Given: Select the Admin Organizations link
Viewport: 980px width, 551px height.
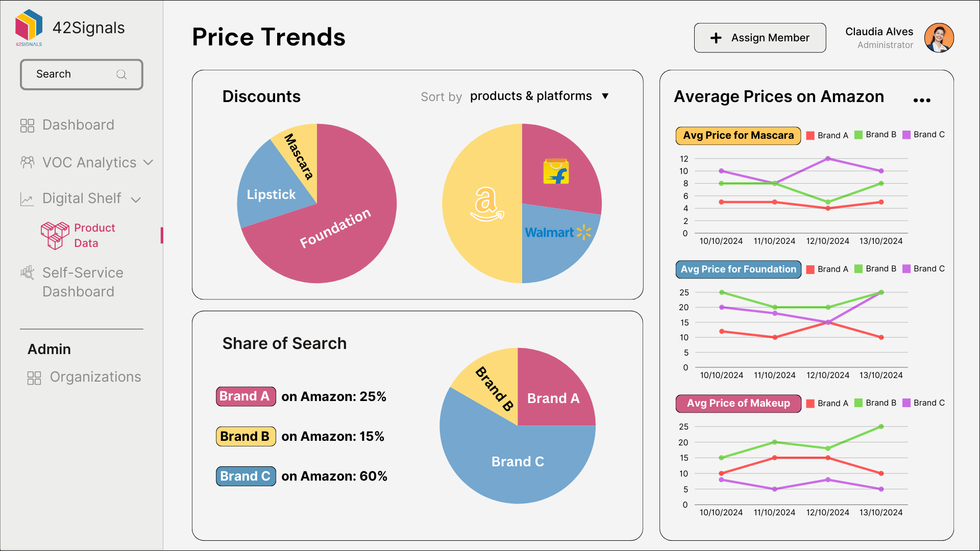Looking at the screenshot, I should (x=95, y=378).
